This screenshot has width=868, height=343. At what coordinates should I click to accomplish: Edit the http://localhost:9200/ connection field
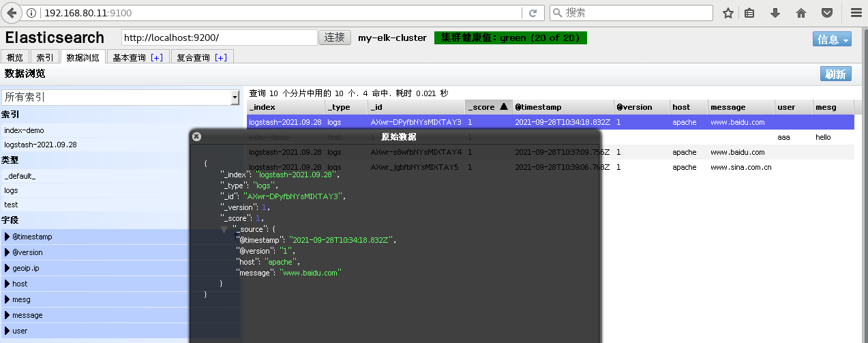(x=220, y=38)
